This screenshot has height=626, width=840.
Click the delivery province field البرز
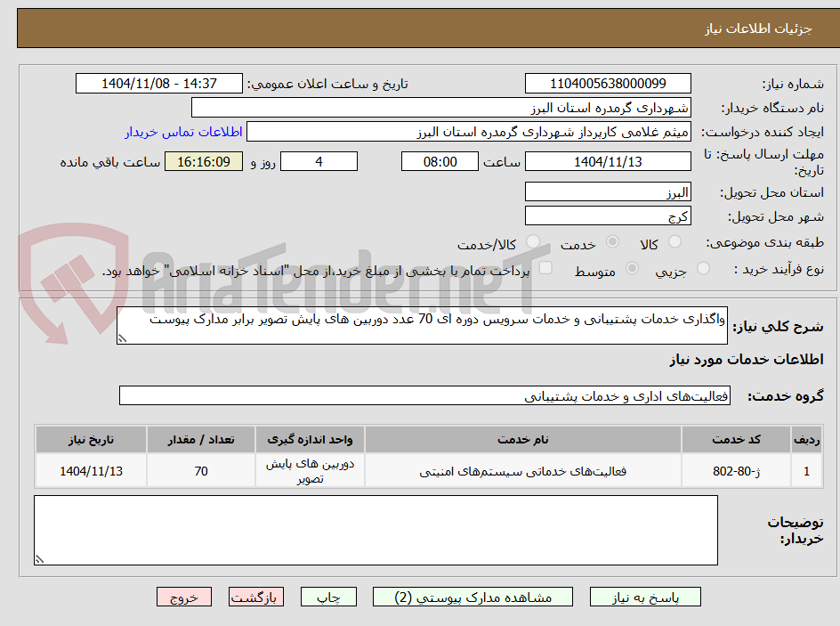click(x=608, y=191)
